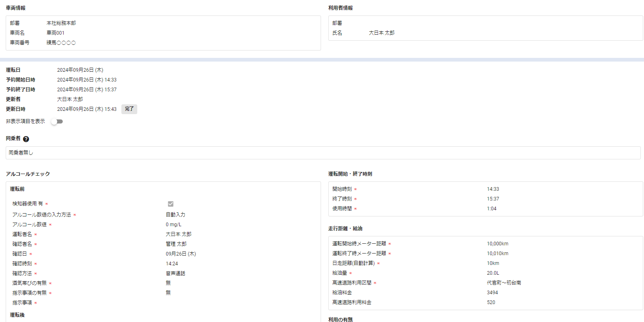Click the user 氏名 value 大日本 太郎
644x322 pixels.
pyautogui.click(x=382, y=33)
